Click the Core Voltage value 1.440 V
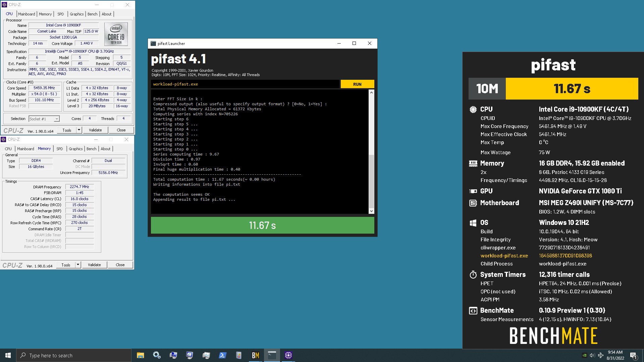The height and width of the screenshot is (362, 644). tap(86, 43)
